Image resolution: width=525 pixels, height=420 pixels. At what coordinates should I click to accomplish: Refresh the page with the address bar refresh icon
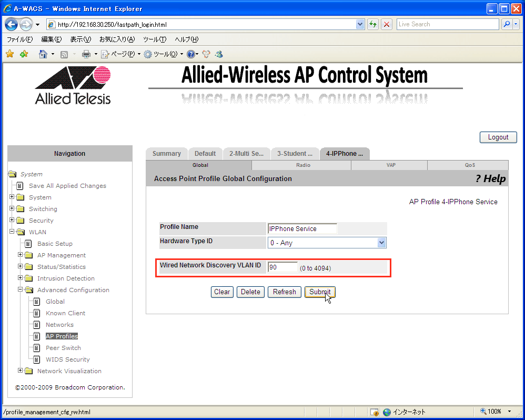point(373,24)
